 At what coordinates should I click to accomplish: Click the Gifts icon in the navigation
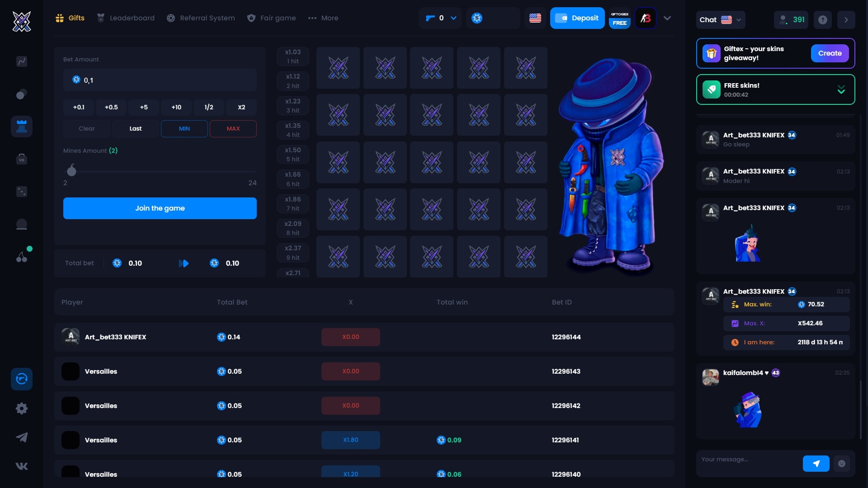point(60,17)
